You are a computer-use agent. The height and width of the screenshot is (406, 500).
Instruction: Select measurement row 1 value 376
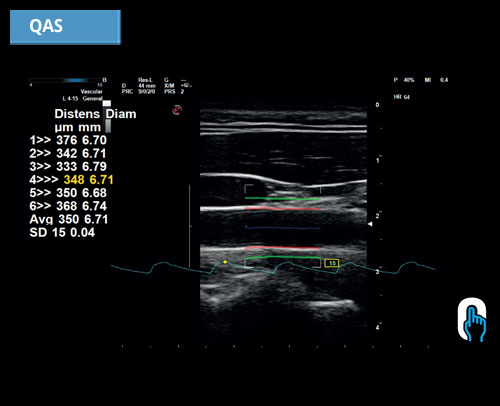tap(67, 140)
